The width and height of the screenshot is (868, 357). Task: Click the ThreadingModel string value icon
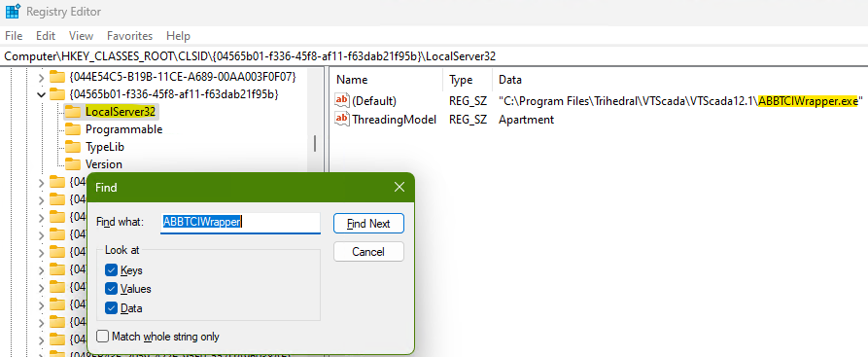(342, 119)
